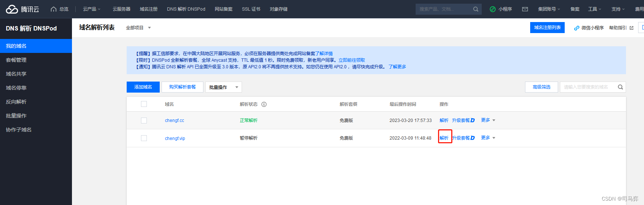Open 域名停靠 in sidebar
This screenshot has height=205, width=644.
(36, 88)
